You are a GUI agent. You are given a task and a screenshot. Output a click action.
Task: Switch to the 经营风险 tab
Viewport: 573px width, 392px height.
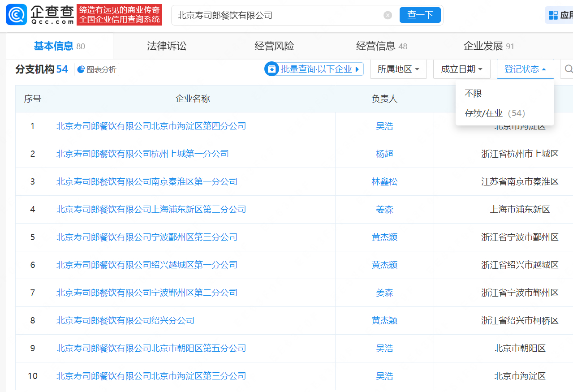click(x=274, y=46)
